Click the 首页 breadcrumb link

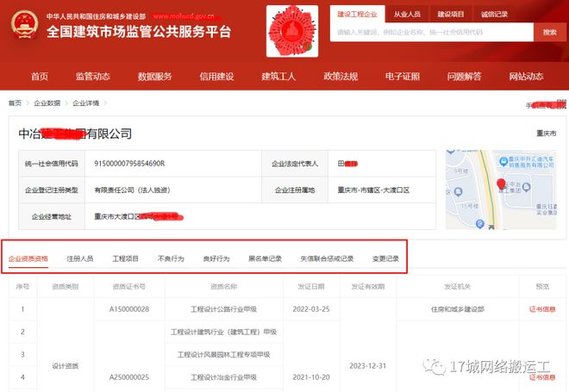click(15, 103)
